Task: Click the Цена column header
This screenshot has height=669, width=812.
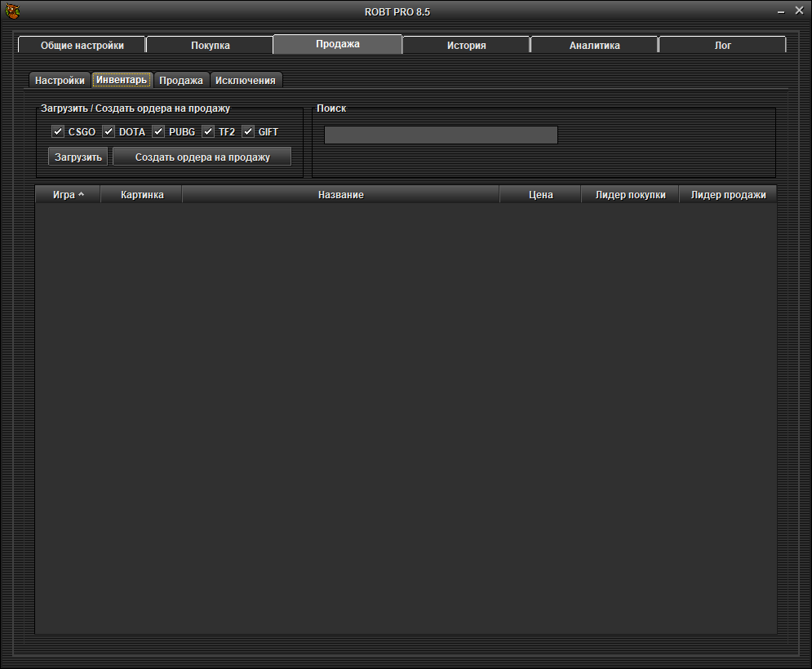Action: [540, 195]
